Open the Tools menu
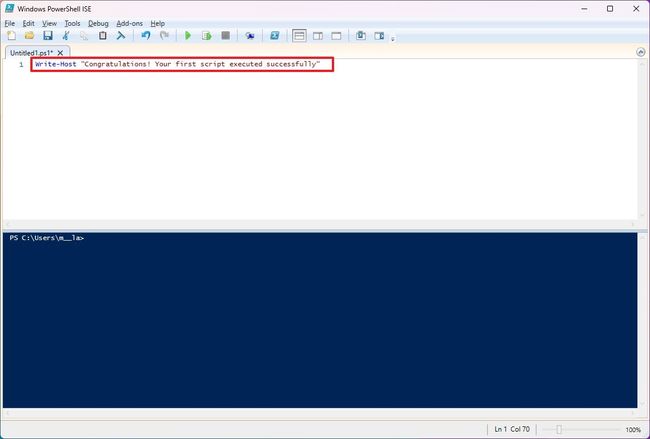 click(72, 24)
